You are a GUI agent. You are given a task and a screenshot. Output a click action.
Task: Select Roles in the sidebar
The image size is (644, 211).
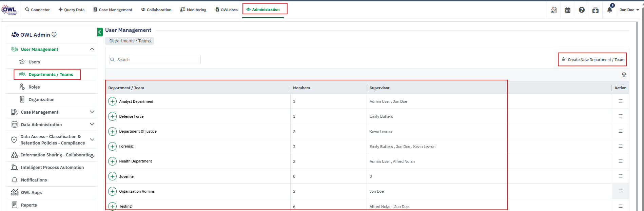pos(34,87)
